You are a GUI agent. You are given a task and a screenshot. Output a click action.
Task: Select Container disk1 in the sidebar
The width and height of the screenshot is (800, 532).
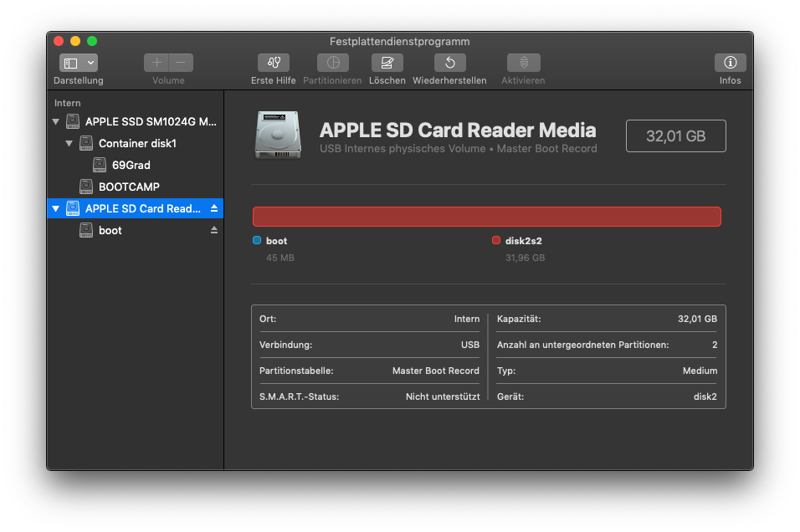137,143
